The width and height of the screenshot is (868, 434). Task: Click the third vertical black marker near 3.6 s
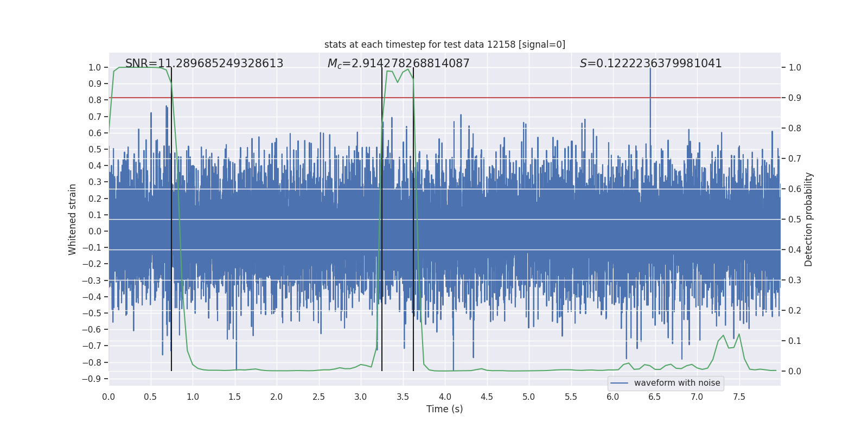coord(413,217)
